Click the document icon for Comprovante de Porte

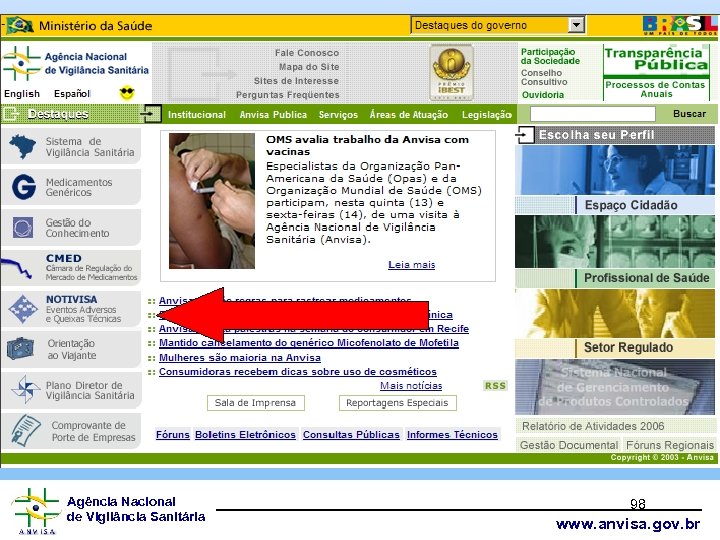[25, 430]
